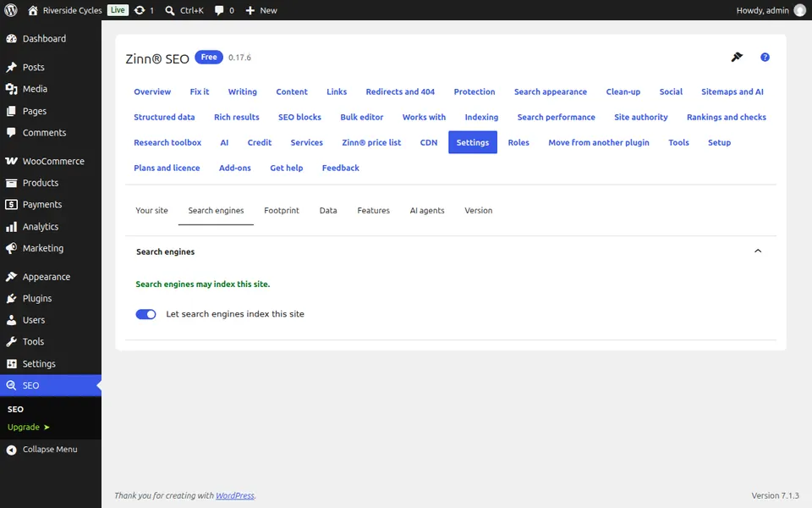Open the Version tab

coord(479,211)
